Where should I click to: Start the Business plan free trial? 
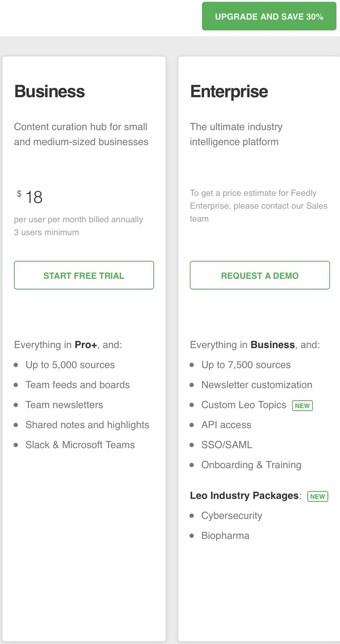[84, 275]
